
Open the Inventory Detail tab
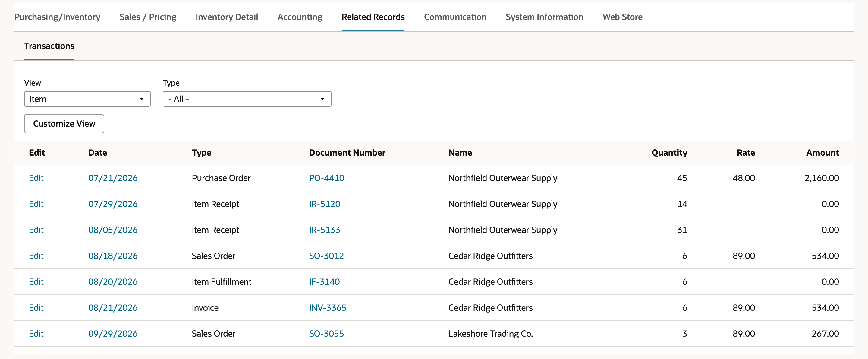pyautogui.click(x=227, y=17)
